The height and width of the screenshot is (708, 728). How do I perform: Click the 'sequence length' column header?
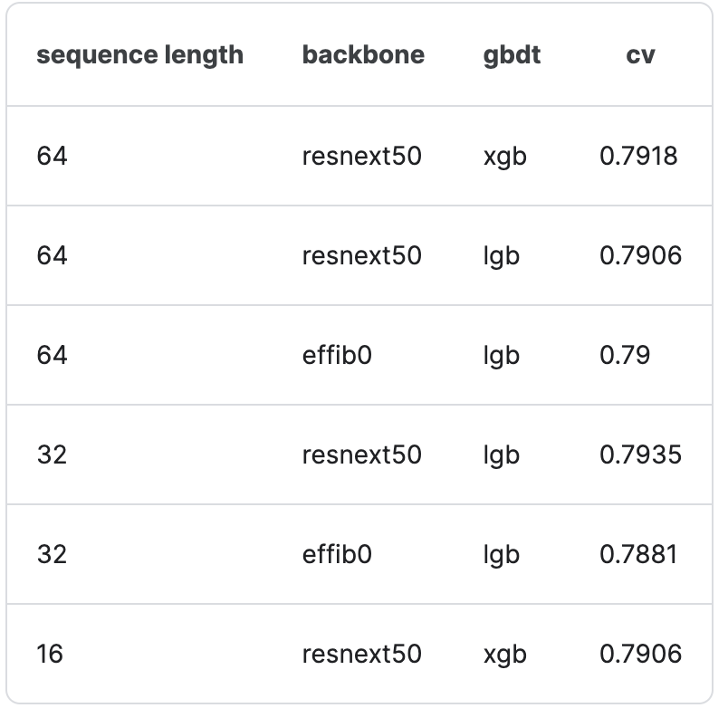pos(139,55)
